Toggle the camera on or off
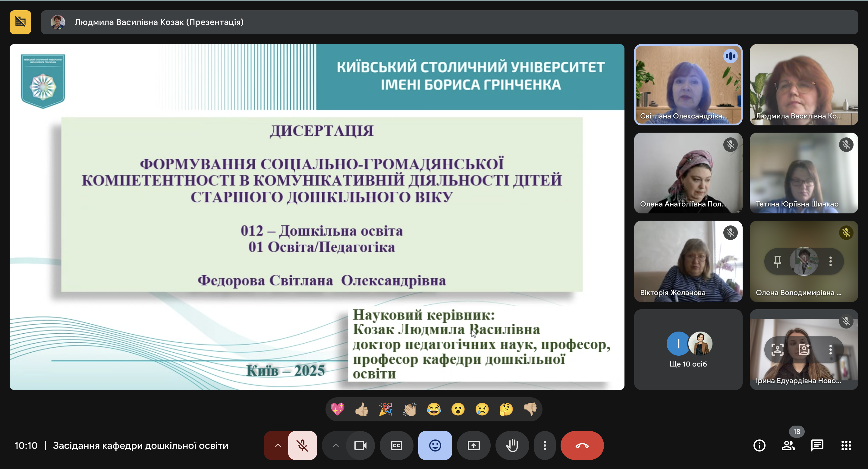The width and height of the screenshot is (868, 469). point(360,445)
